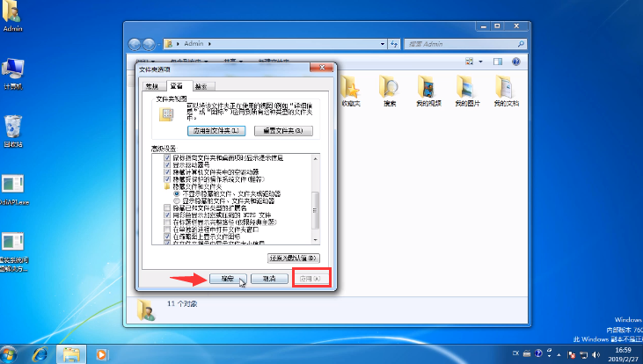Show hidden tray icons via the up arrow

[559, 355]
